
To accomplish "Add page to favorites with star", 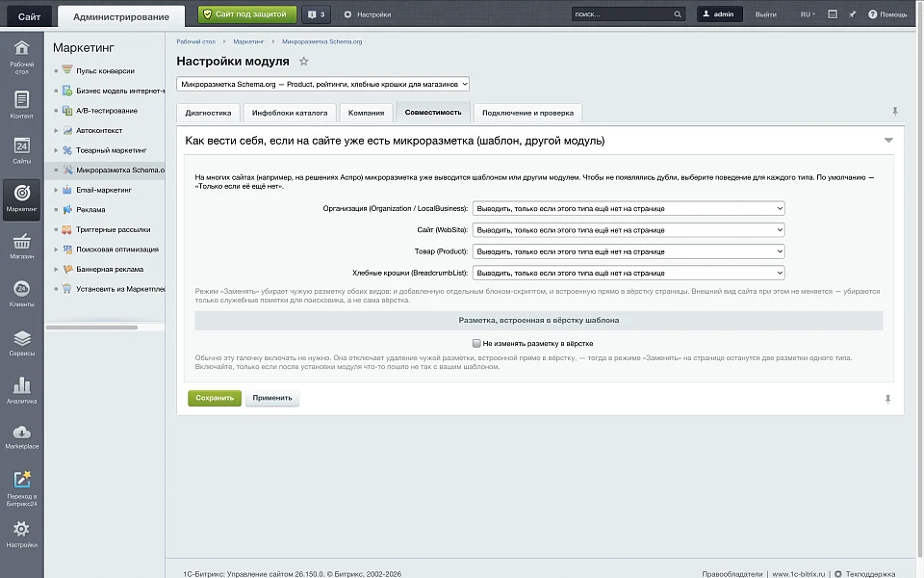I will click(303, 61).
